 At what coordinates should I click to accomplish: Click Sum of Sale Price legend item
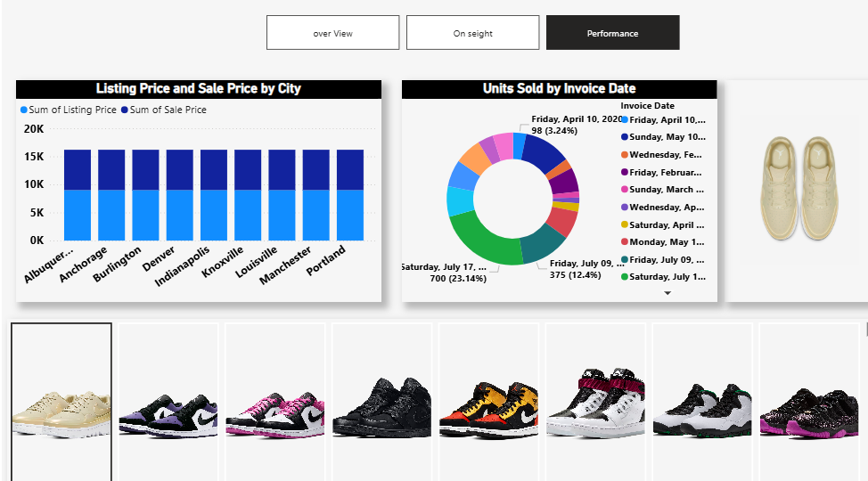coord(164,110)
